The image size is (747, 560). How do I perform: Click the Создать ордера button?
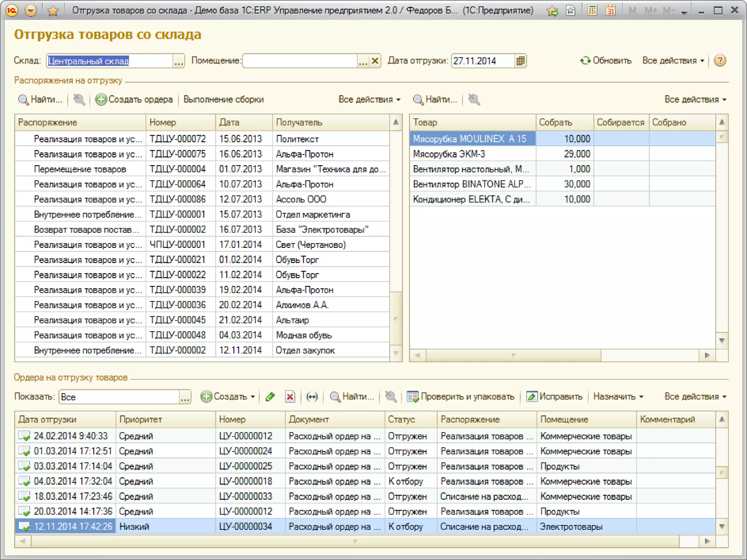pyautogui.click(x=134, y=100)
